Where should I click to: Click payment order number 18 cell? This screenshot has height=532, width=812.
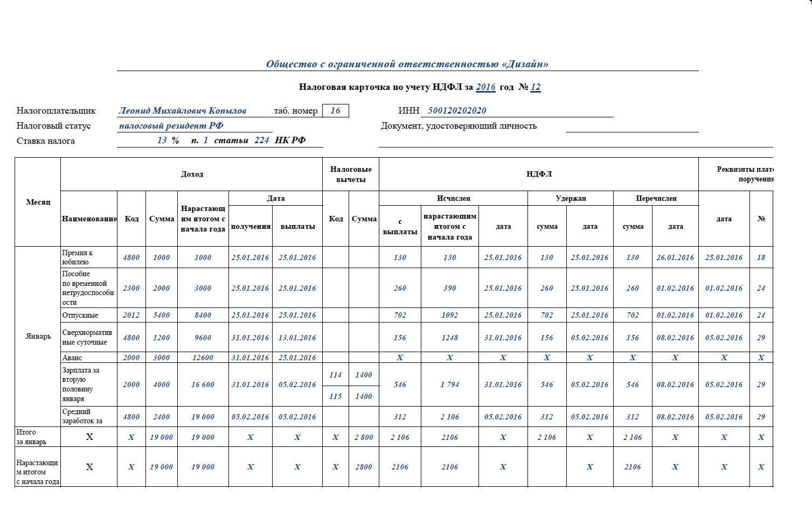[x=761, y=257]
